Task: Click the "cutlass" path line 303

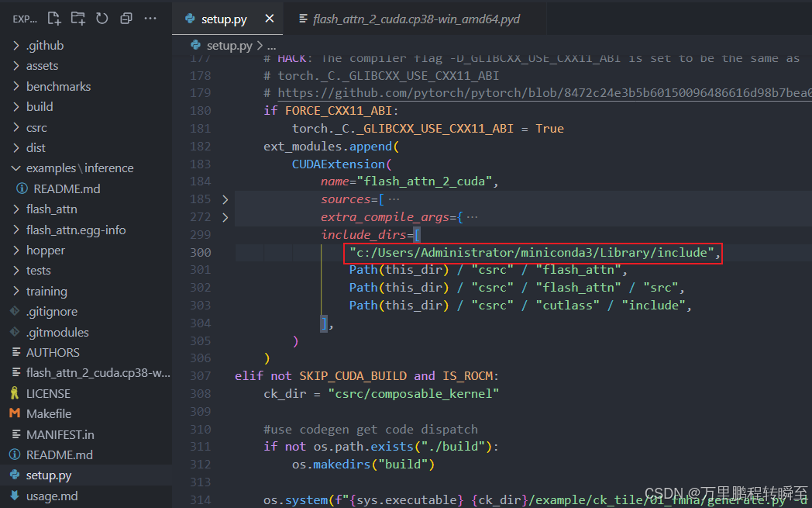Action: (x=521, y=306)
